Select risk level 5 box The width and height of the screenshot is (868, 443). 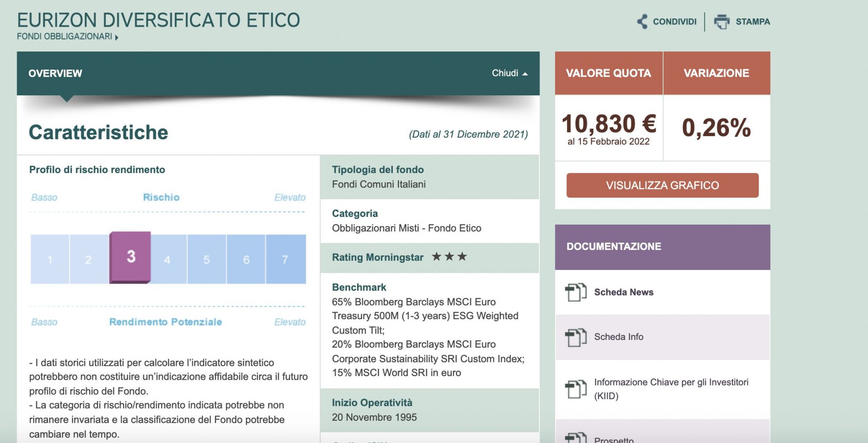click(207, 259)
